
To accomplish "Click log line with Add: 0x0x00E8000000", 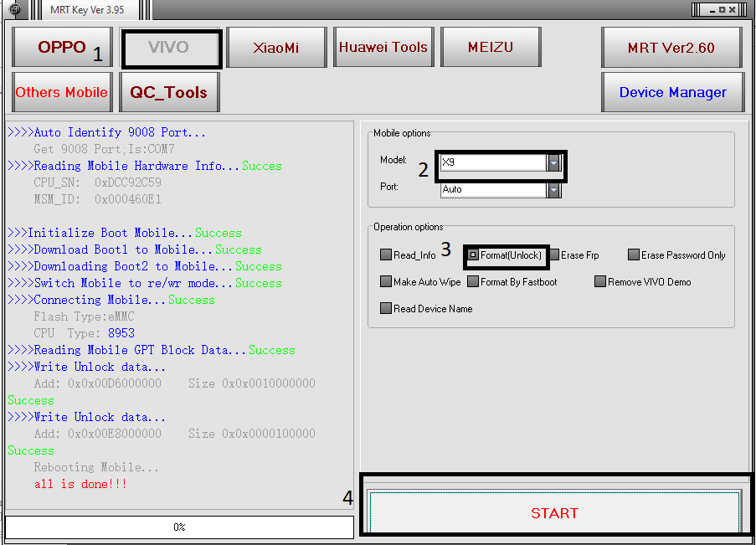I will (174, 434).
